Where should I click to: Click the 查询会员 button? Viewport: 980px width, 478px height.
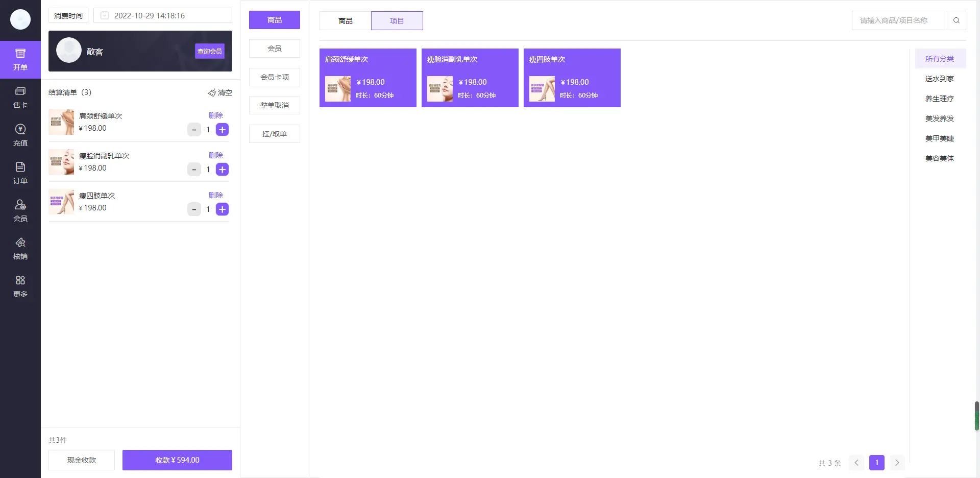click(x=210, y=51)
